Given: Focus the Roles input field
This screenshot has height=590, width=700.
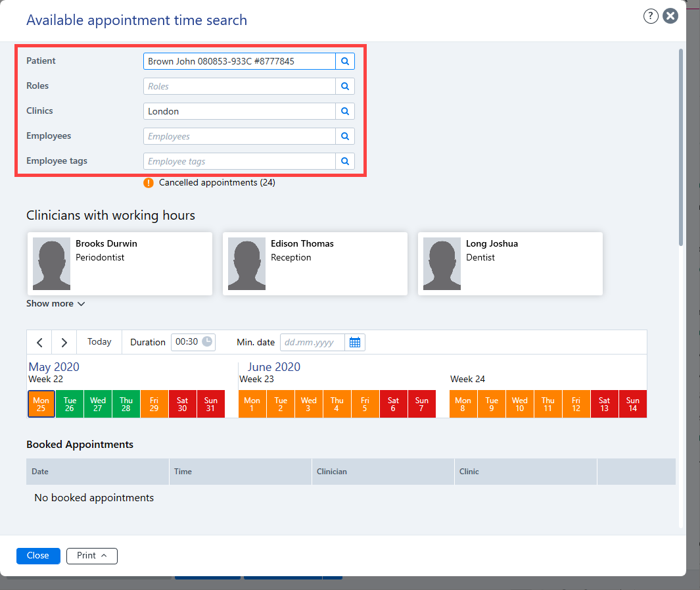Looking at the screenshot, I should click(239, 86).
